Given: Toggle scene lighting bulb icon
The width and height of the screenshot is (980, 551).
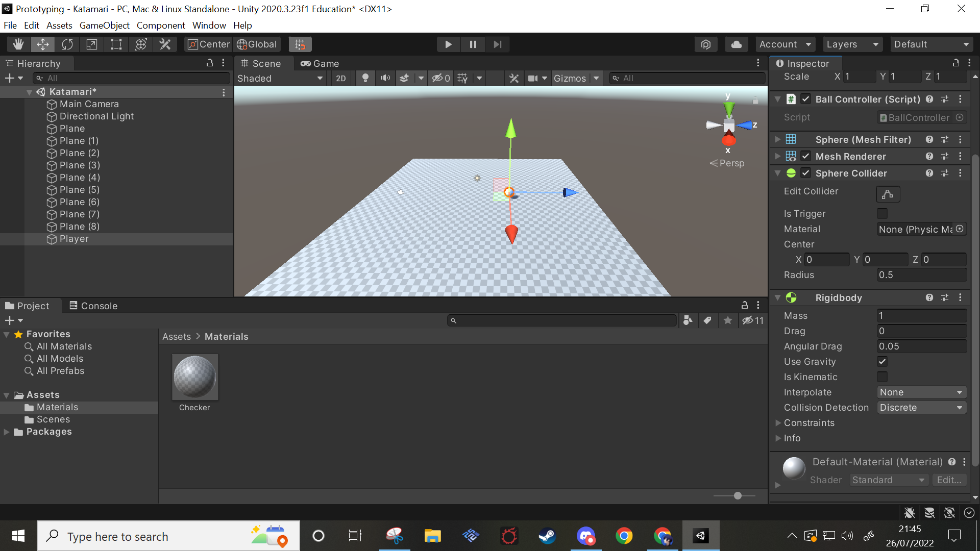Looking at the screenshot, I should tap(365, 78).
